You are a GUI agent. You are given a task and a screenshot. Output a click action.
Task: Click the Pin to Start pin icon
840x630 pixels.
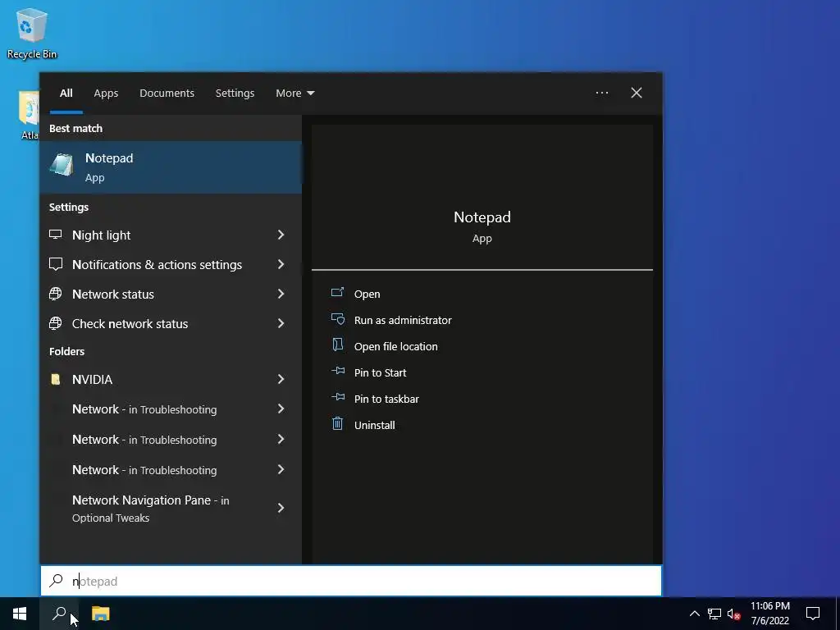point(337,371)
